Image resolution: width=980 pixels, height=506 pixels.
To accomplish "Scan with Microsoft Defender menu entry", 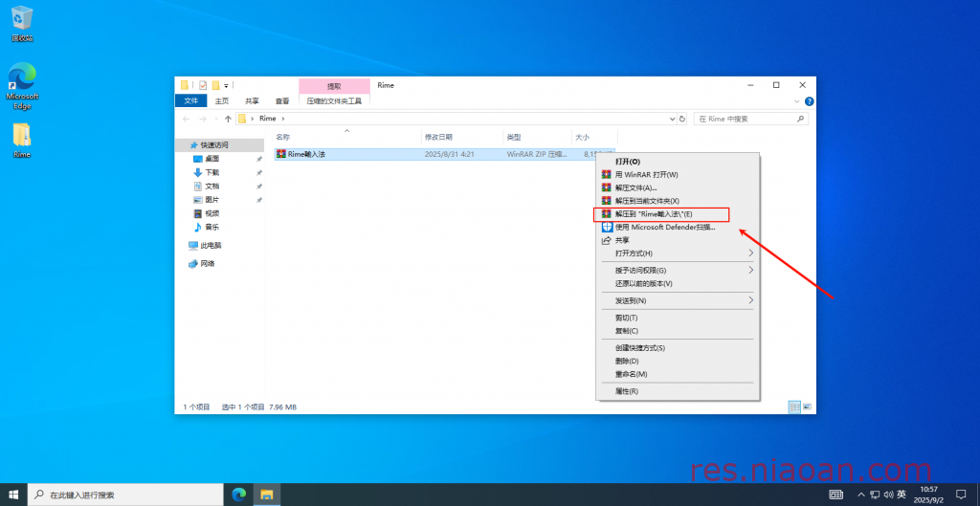I will pos(678,228).
